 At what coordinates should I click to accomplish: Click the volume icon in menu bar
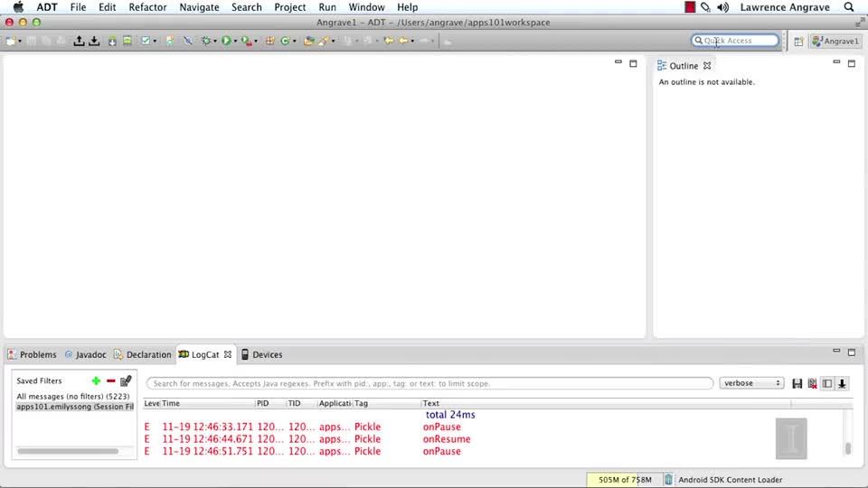click(723, 7)
